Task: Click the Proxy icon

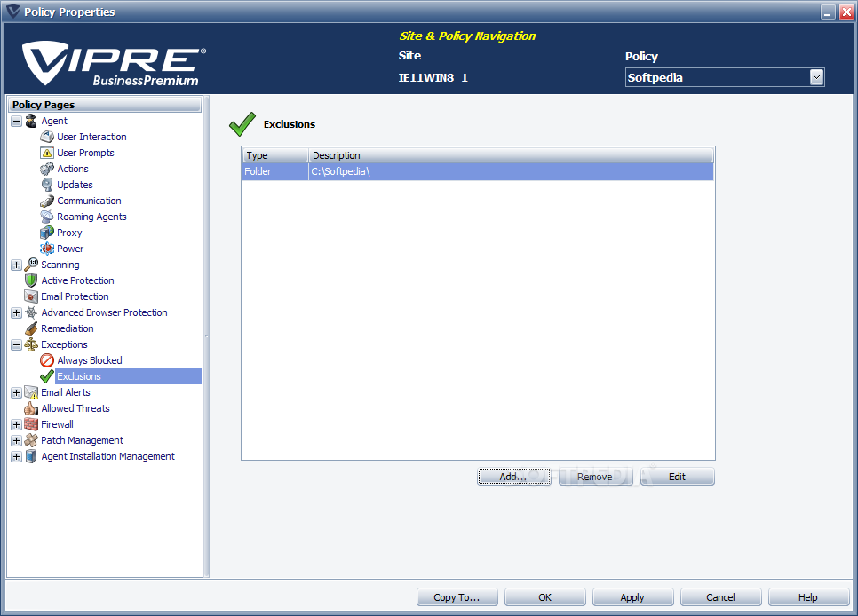Action: pyautogui.click(x=47, y=233)
